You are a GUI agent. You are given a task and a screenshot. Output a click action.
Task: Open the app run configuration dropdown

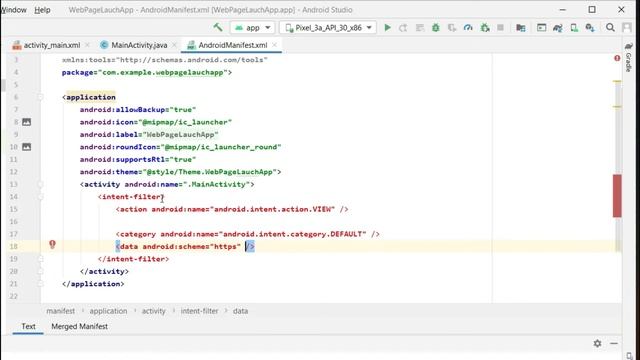point(253,28)
